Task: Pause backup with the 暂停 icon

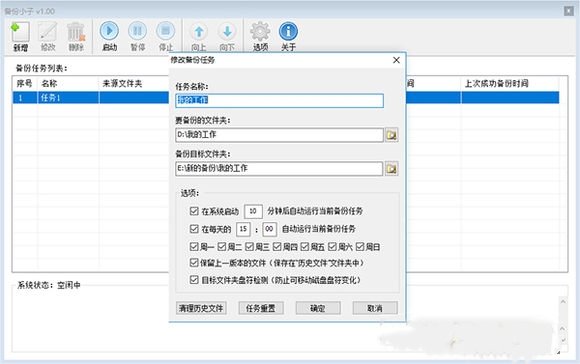Action: click(x=138, y=36)
